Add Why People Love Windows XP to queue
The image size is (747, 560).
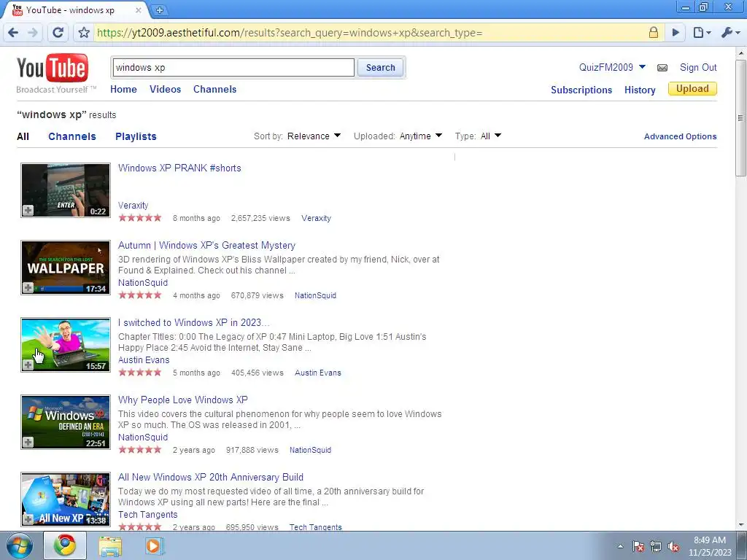28,443
